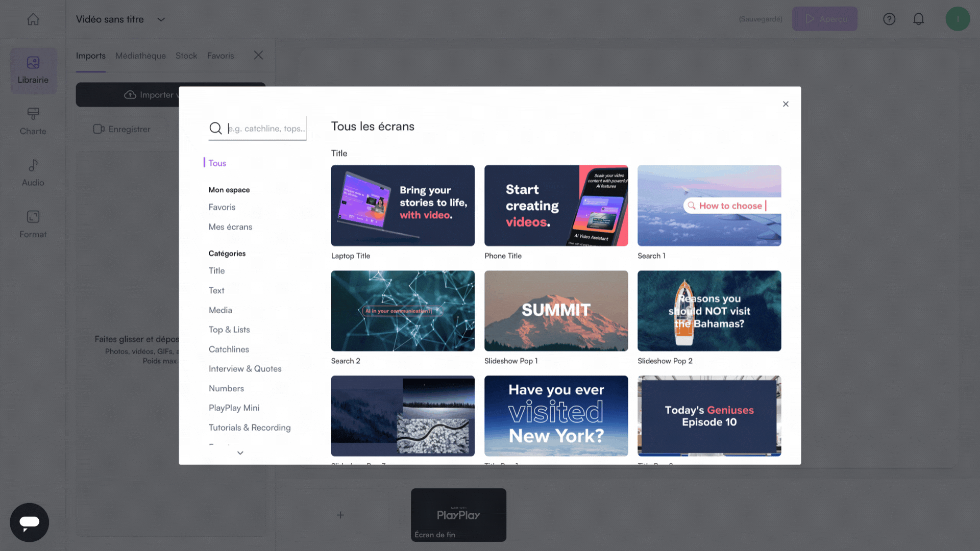
Task: Open the Charte sidebar panel
Action: pos(33,121)
